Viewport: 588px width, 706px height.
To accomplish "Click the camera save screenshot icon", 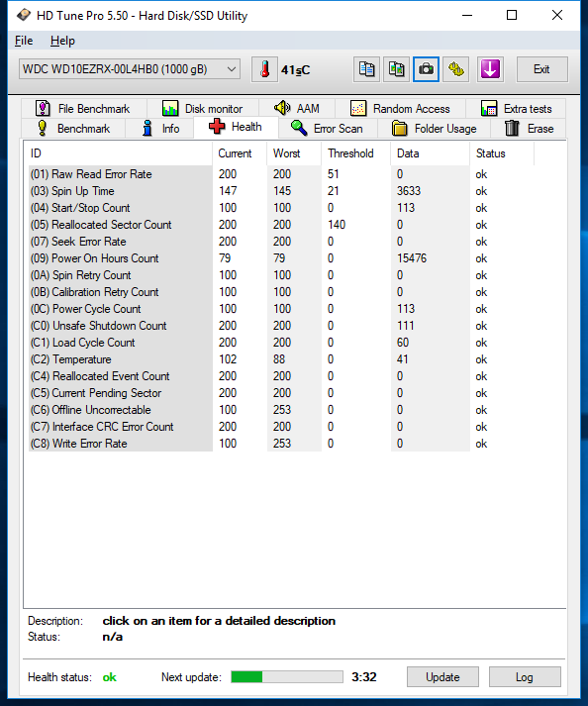I will (426, 69).
